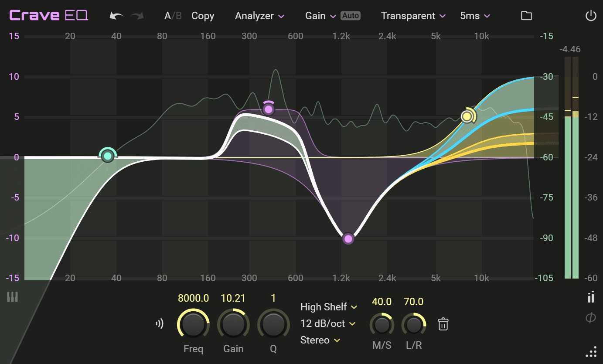Open the preset folder browser
603x364 pixels.
tap(526, 15)
